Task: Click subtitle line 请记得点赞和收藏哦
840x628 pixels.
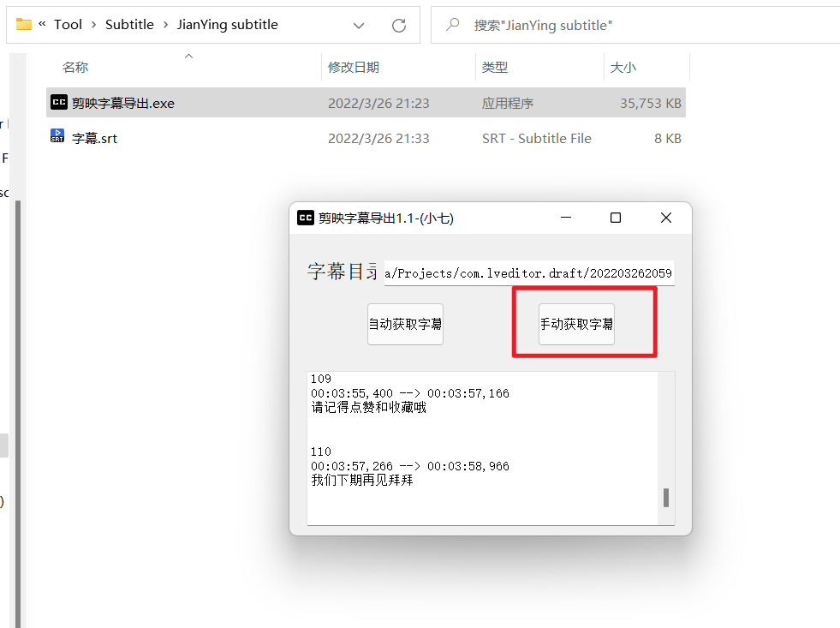Action: click(x=368, y=407)
